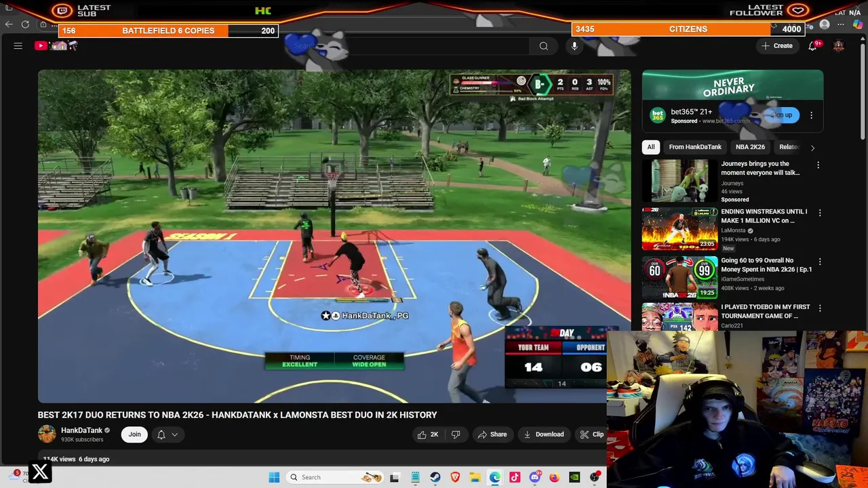The width and height of the screenshot is (868, 488).
Task: Open the browser profile icon
Action: pos(825,24)
